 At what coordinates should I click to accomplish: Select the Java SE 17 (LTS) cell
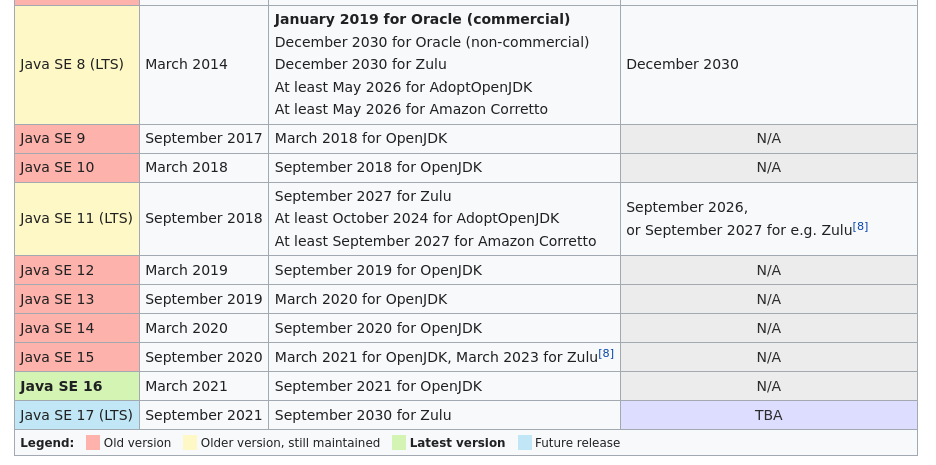pyautogui.click(x=77, y=415)
